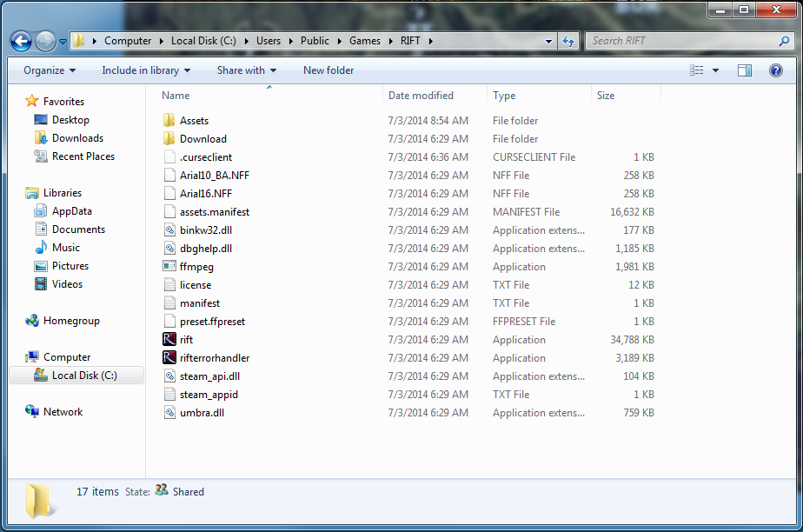This screenshot has width=803, height=532.
Task: Select Users in the address breadcrumb
Action: (x=269, y=41)
